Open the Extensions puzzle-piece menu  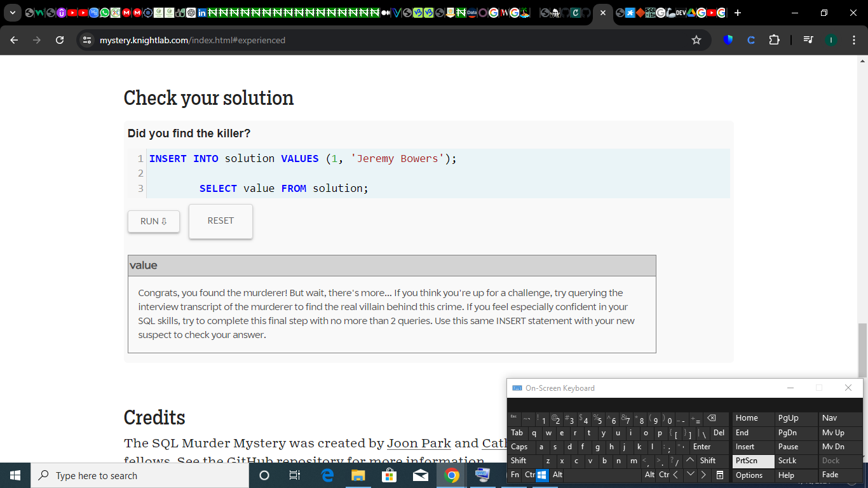[774, 40]
